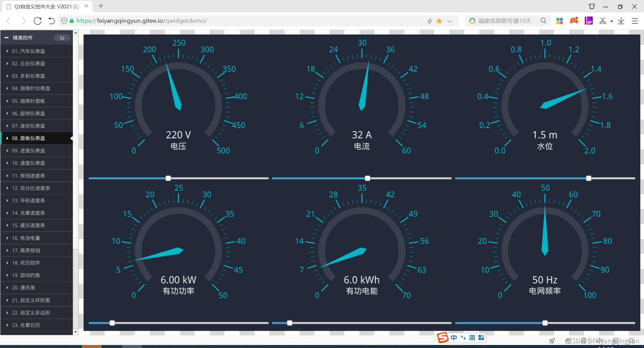Viewport: 644px width, 348px height.
Task: Select 20. 通讯录 item
Action: click(36, 288)
